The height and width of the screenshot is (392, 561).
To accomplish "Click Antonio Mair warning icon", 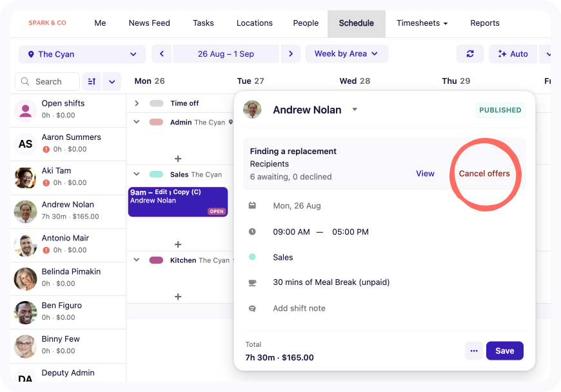I will point(46,250).
